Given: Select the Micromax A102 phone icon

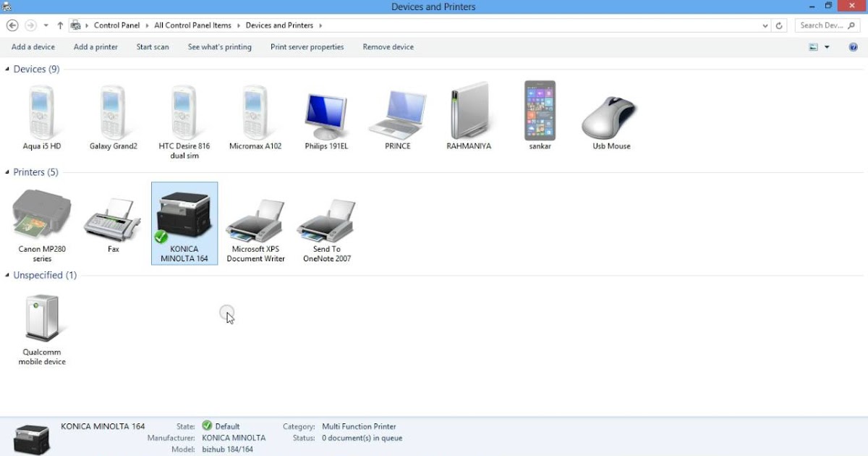Looking at the screenshot, I should pos(255,118).
